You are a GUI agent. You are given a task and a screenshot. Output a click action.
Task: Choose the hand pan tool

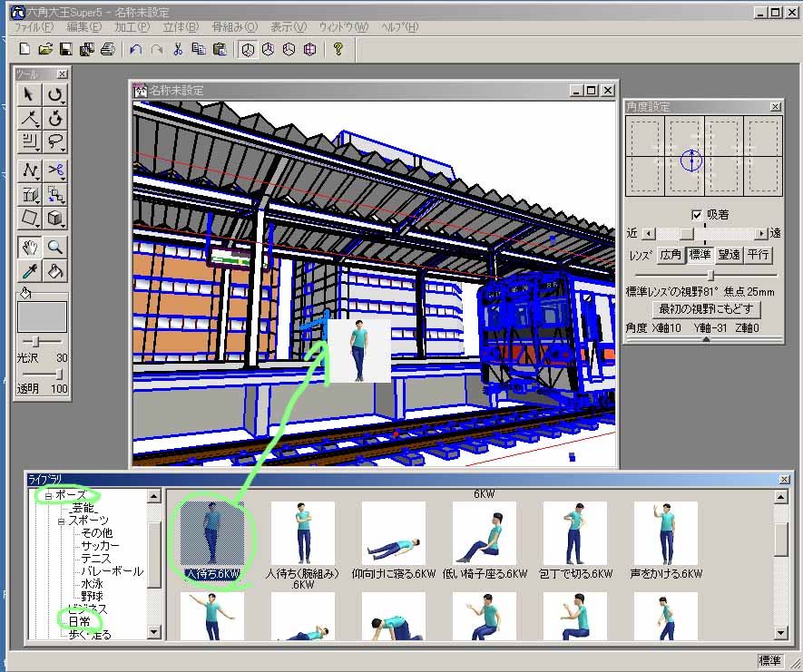31,246
